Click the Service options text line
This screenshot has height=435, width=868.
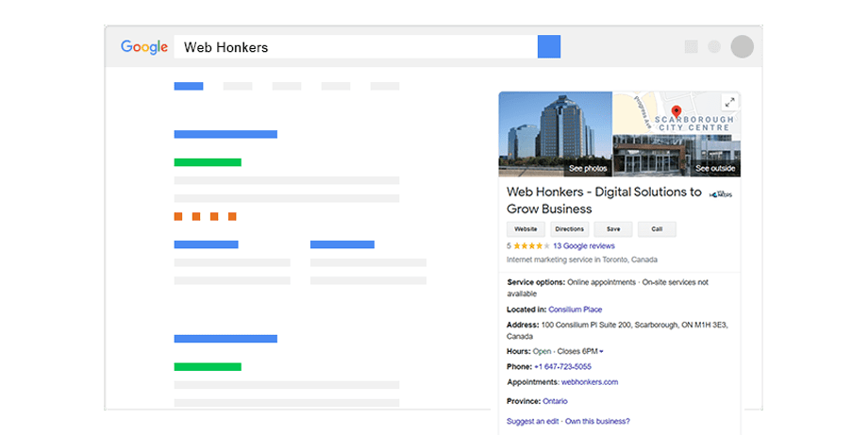point(608,288)
